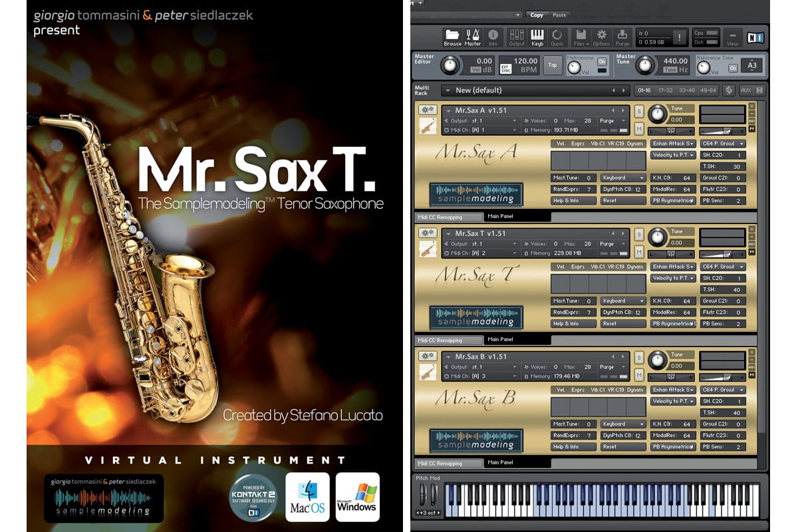Viewport: 798px width, 532px height.
Task: Click the Master Tune knob
Action: pos(644,65)
